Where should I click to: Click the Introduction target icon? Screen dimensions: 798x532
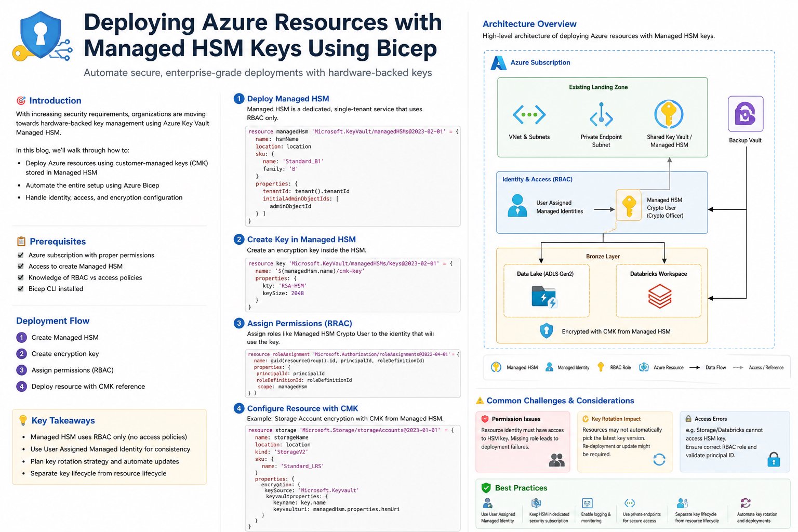pos(21,100)
